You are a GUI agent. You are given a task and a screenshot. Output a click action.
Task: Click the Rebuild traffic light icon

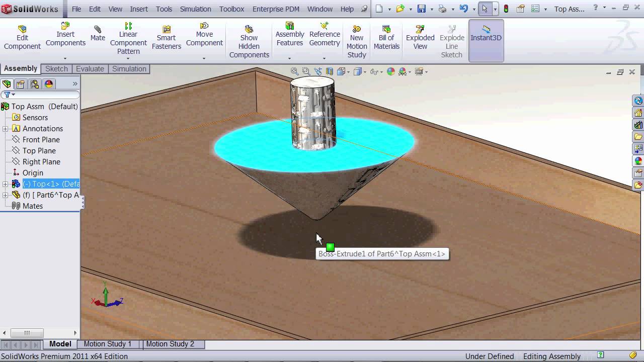[x=506, y=9]
